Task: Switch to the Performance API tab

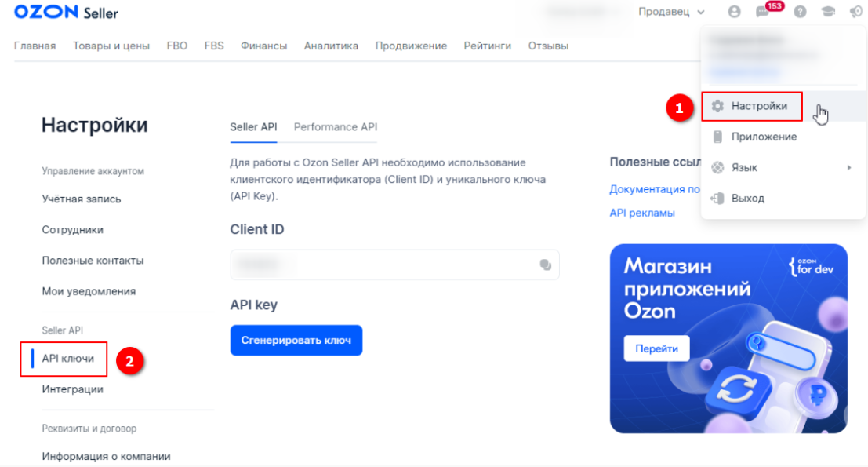Action: (336, 127)
